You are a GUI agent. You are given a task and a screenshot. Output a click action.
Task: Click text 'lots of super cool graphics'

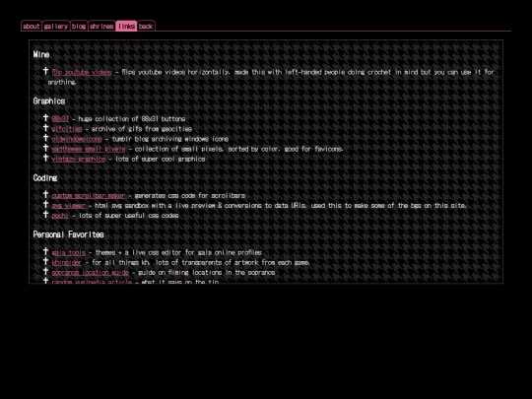click(161, 160)
